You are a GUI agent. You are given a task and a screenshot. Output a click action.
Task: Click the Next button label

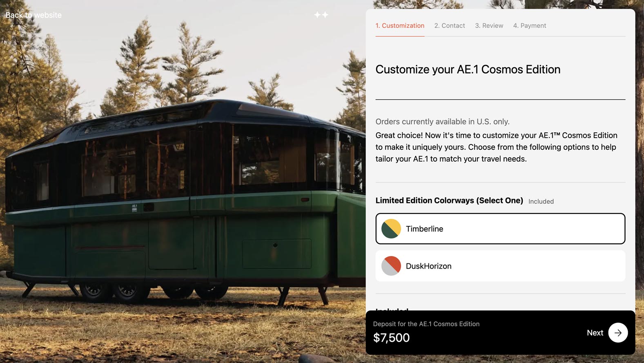(x=595, y=333)
